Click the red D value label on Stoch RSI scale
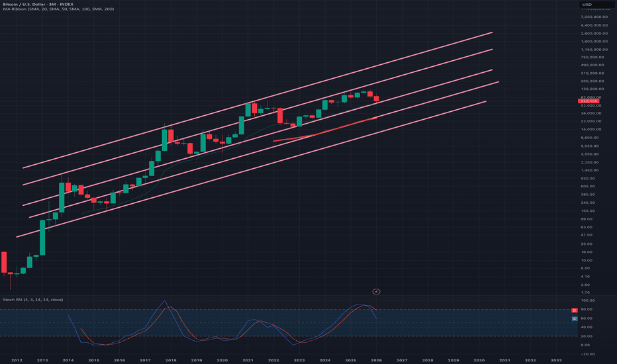The width and height of the screenshot is (617, 364). click(x=575, y=310)
